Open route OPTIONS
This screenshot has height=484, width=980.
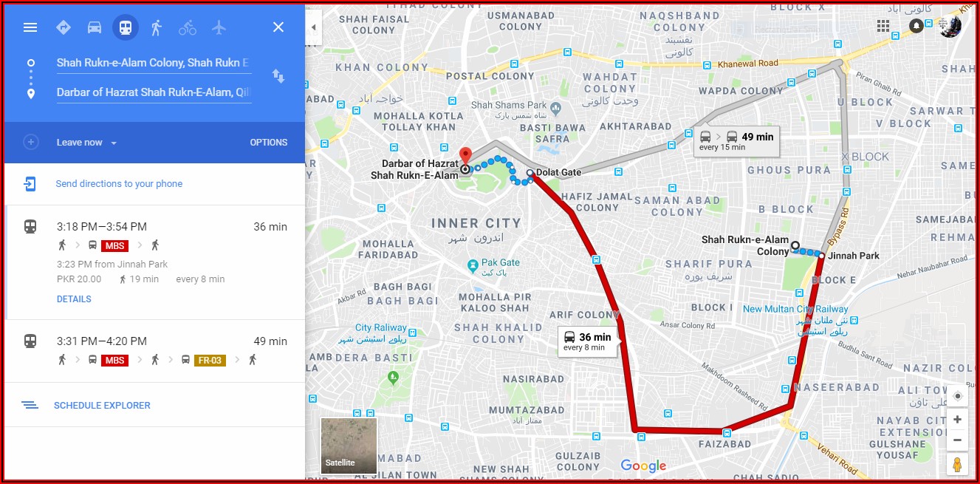(269, 143)
